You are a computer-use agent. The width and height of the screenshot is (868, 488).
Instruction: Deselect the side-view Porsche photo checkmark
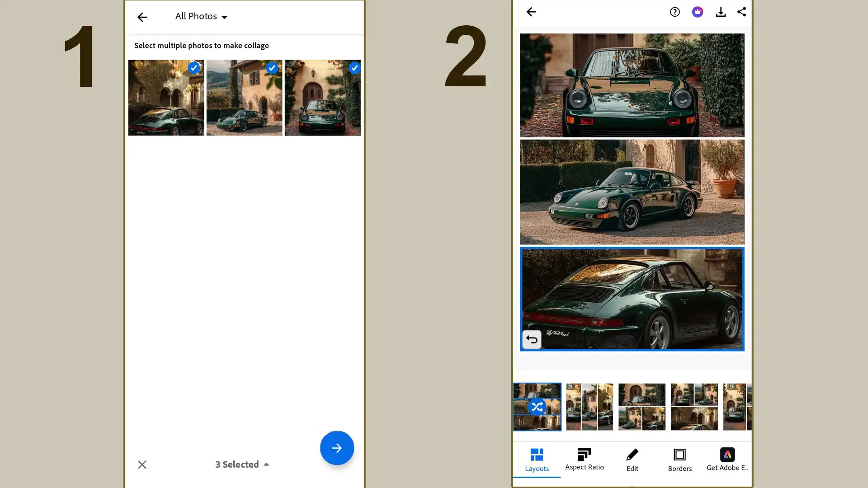click(x=272, y=68)
